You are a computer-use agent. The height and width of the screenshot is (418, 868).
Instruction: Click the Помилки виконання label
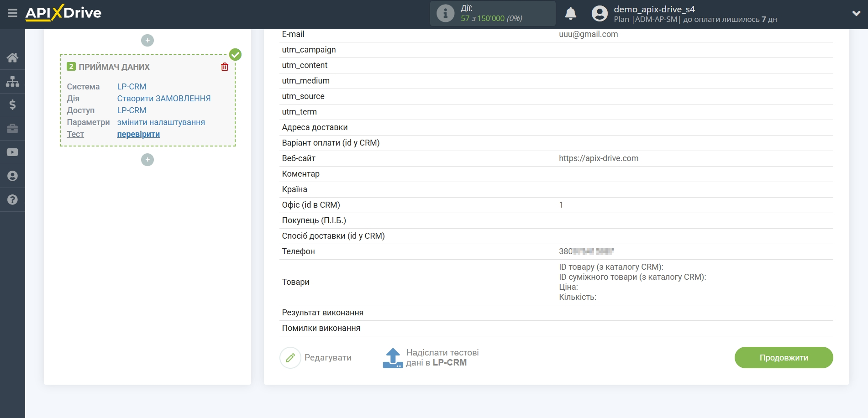(x=321, y=328)
